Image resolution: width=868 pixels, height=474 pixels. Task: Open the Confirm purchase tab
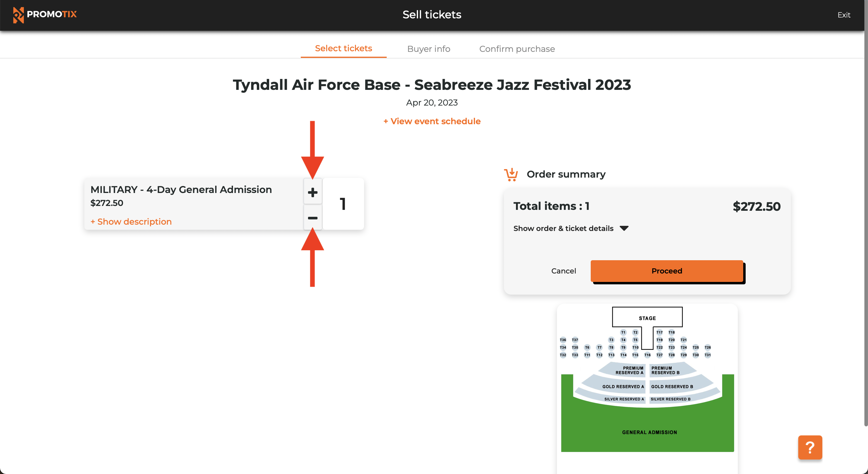(x=517, y=49)
